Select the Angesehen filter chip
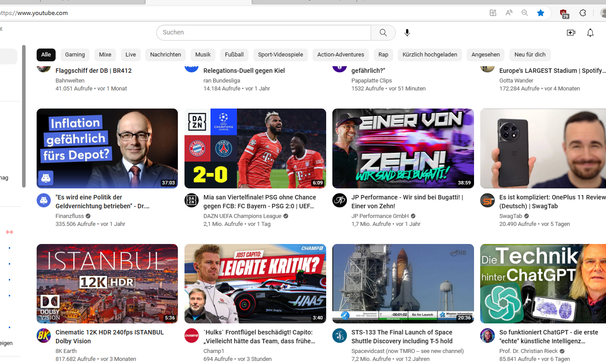Viewport: 606px width, 364px height. [486, 55]
